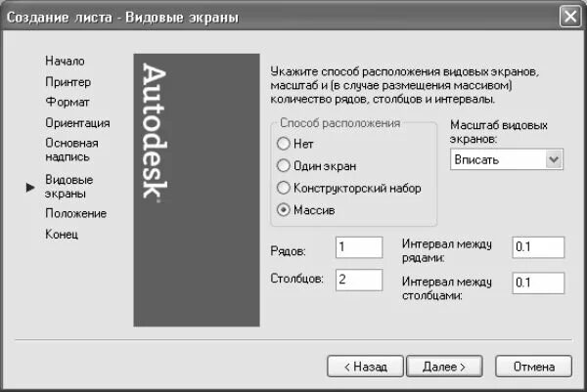The image size is (587, 392).
Task: Click the 'Ориентация' wizard step
Action: tap(77, 123)
